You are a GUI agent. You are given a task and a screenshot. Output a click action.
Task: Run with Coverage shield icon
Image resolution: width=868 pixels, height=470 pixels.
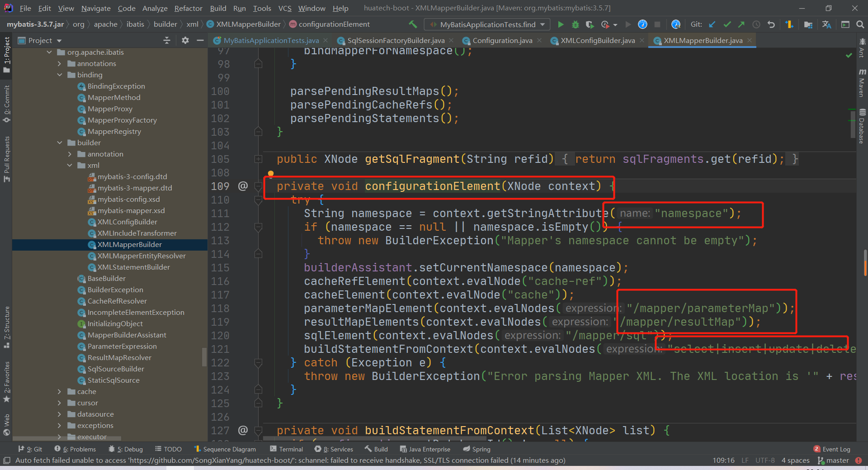[x=590, y=24]
